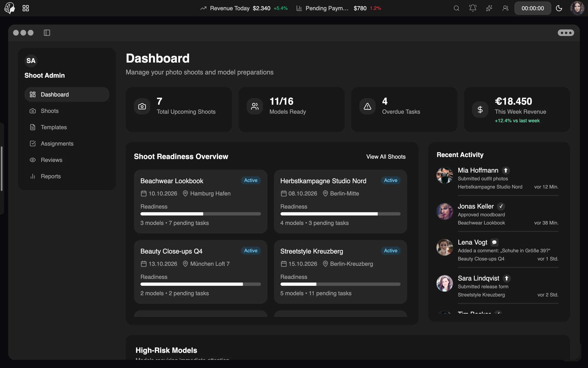Open the Streetstyle Kreuzberg shoot title
This screenshot has height=368, width=588.
312,251
